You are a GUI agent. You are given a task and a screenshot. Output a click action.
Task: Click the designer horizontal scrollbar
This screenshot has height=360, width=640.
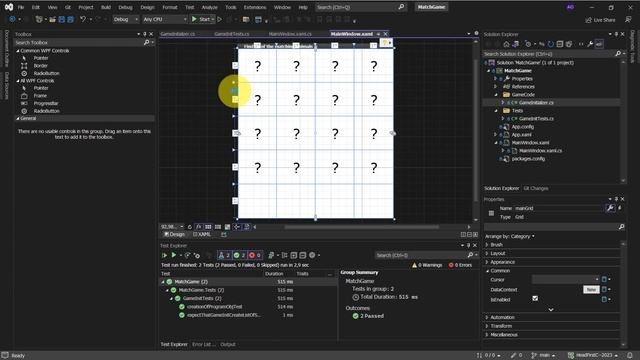pyautogui.click(x=362, y=227)
